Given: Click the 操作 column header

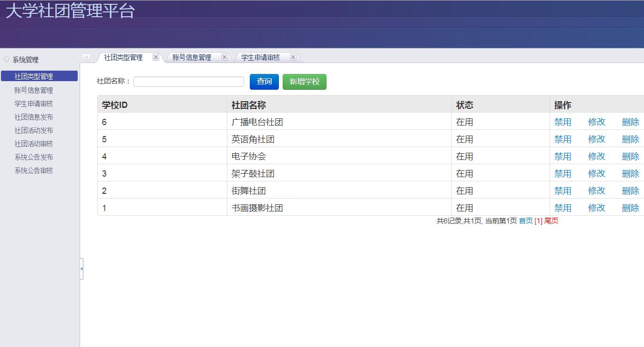Looking at the screenshot, I should pos(597,105).
